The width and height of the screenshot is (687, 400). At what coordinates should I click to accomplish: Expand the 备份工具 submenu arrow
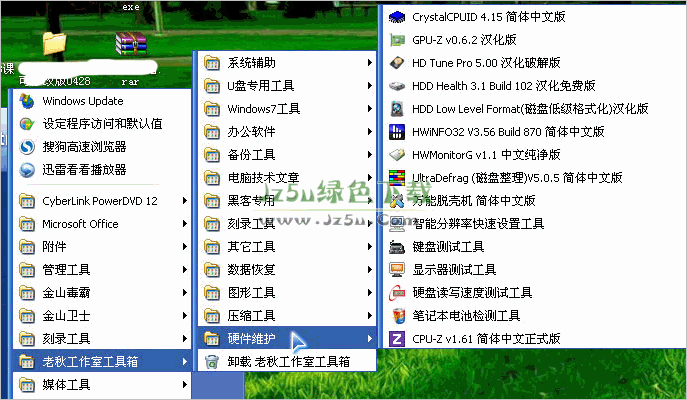(x=370, y=155)
